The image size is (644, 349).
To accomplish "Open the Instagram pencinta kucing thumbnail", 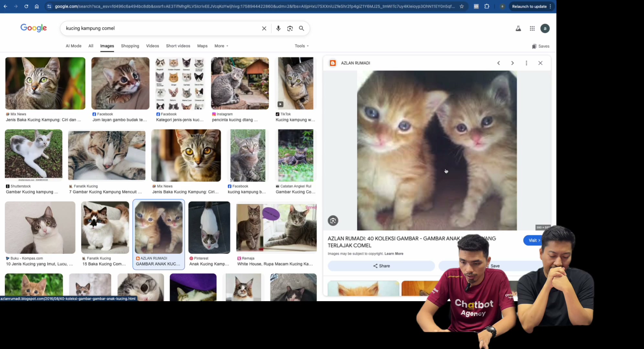I will (240, 83).
